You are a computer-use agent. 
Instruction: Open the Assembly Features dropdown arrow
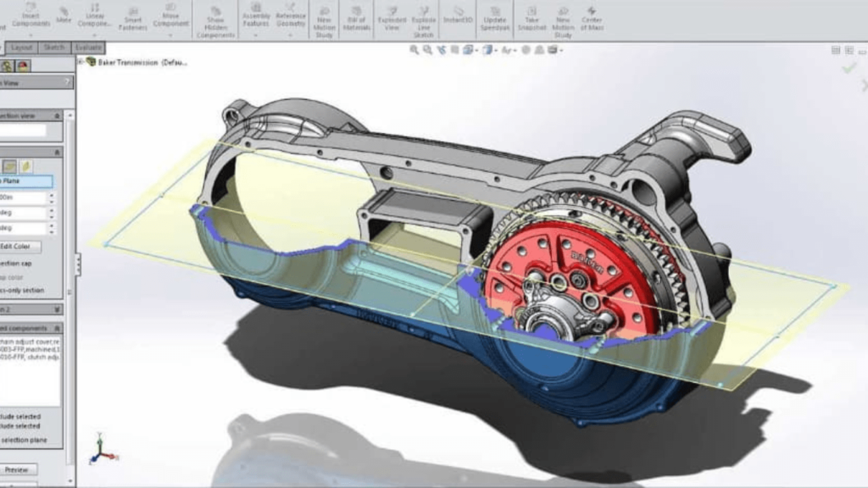[x=256, y=36]
